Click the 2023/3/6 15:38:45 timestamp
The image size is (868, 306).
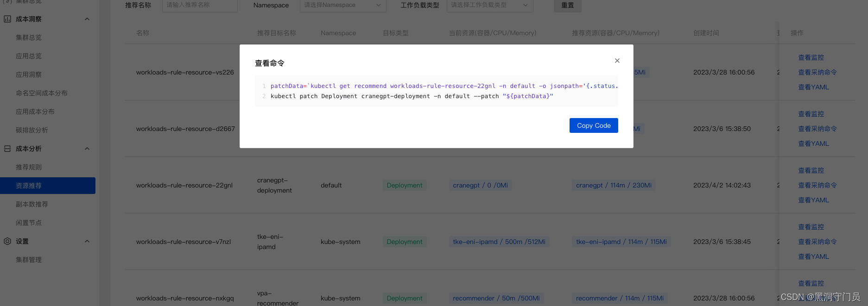click(x=722, y=242)
